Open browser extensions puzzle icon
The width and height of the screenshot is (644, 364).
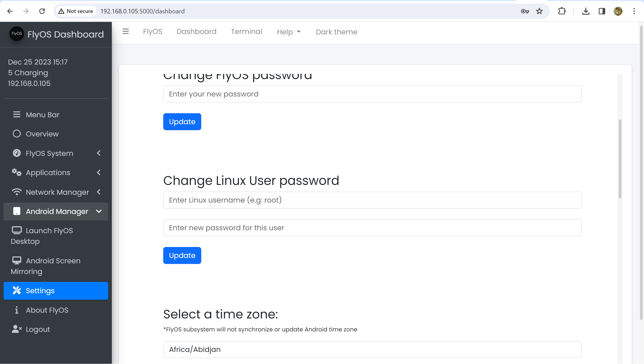click(x=562, y=11)
